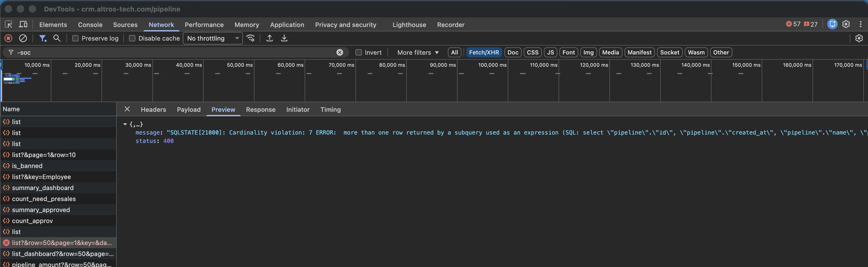The image size is (868, 267).
Task: Select the JS resource type filter
Action: tap(550, 53)
